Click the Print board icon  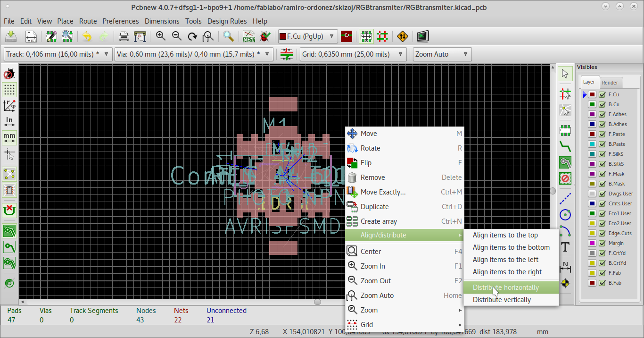coord(124,36)
